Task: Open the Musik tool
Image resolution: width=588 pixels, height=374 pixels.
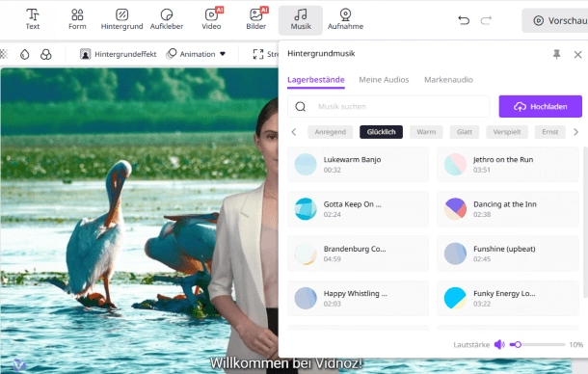Action: click(x=301, y=20)
